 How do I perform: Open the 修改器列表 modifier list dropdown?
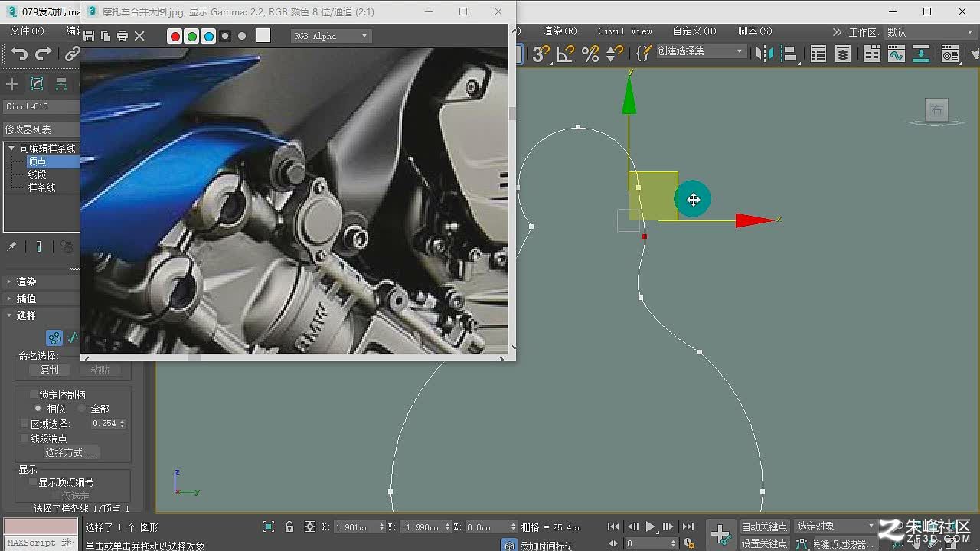42,129
